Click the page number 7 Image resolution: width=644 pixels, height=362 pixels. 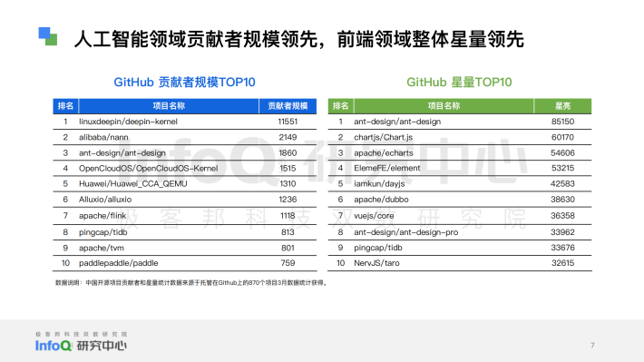(x=592, y=345)
